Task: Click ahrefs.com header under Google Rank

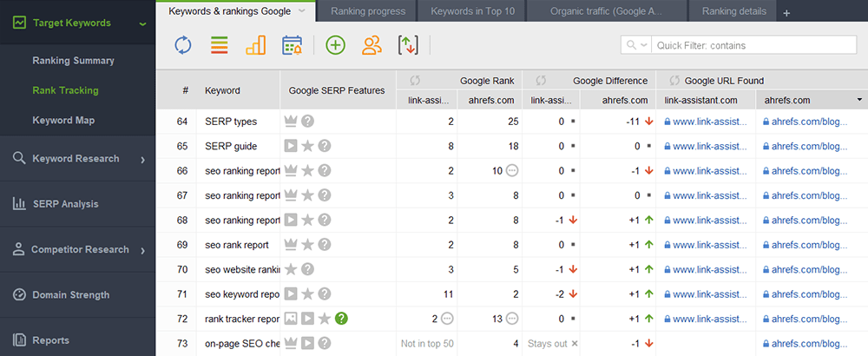Action: coord(490,100)
